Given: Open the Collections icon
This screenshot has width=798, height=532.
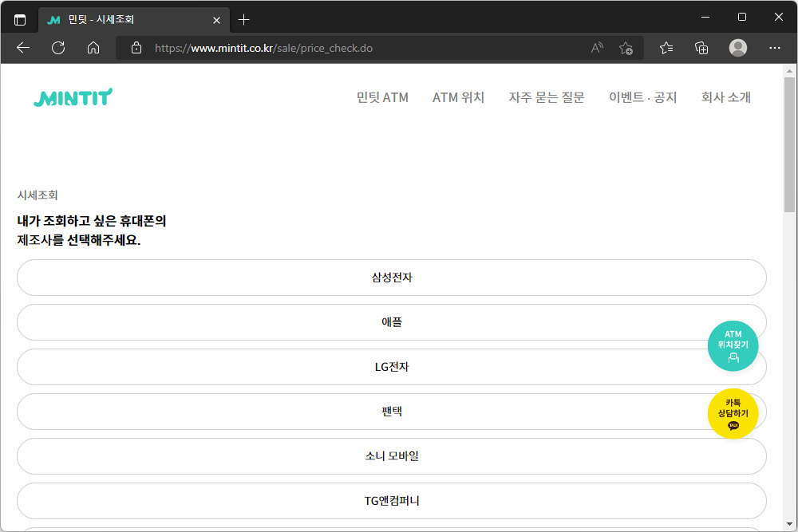Looking at the screenshot, I should pos(701,48).
